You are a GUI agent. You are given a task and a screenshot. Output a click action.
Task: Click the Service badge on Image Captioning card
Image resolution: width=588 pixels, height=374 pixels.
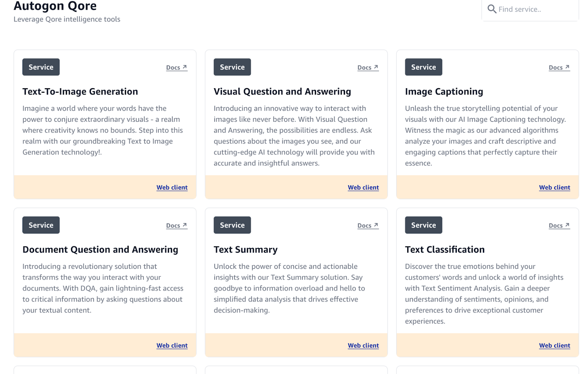coord(423,67)
